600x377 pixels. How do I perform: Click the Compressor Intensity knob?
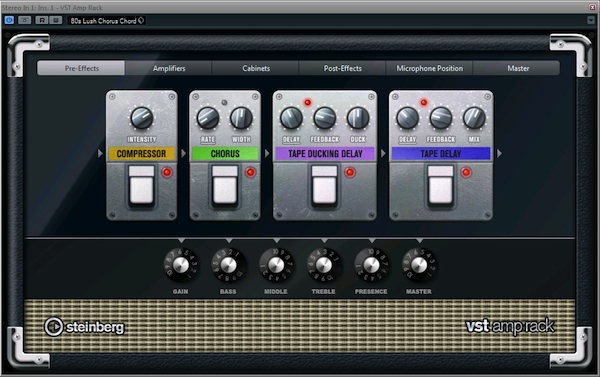tap(142, 118)
